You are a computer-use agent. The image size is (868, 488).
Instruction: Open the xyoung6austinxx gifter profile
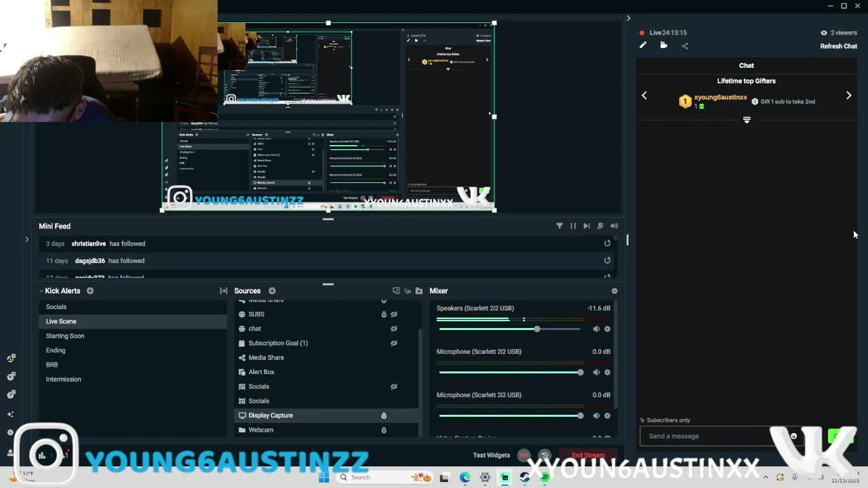pyautogui.click(x=720, y=98)
